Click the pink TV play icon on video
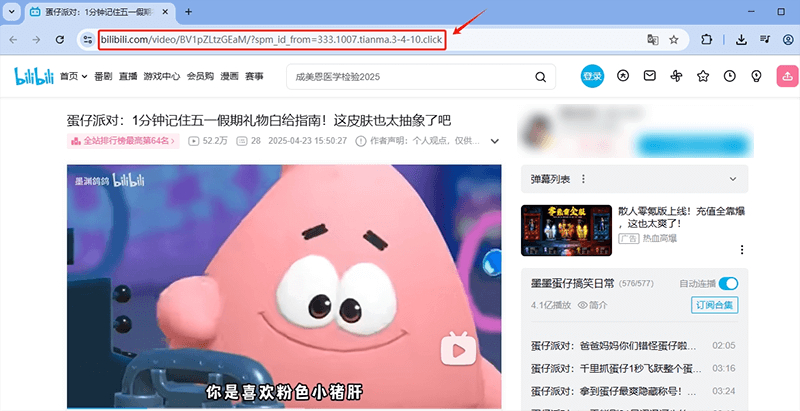Image resolution: width=800 pixels, height=411 pixels. (x=458, y=348)
